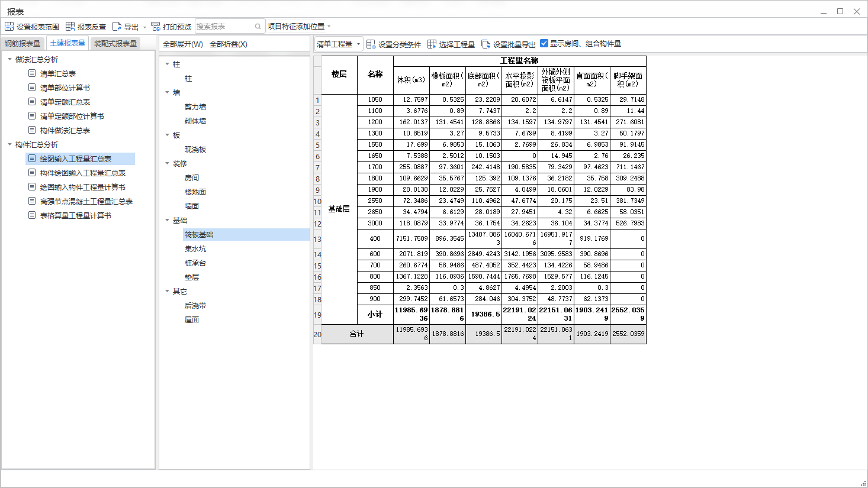
Task: Collapse the 板 category node
Action: tap(167, 135)
